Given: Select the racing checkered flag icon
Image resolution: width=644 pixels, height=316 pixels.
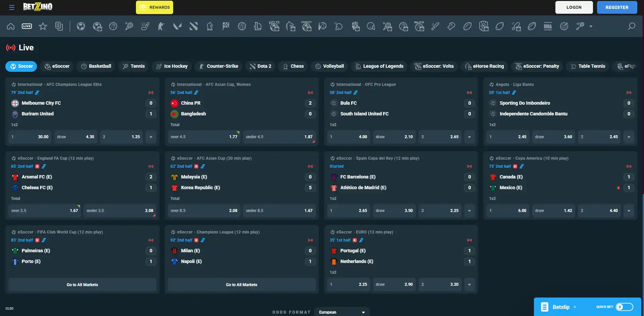Looking at the screenshot, I should point(226,26).
